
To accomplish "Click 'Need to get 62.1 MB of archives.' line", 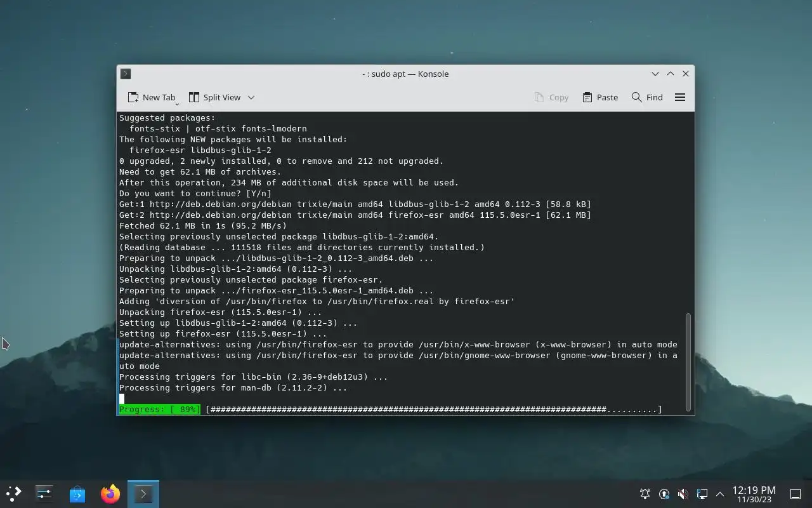I will [x=200, y=171].
